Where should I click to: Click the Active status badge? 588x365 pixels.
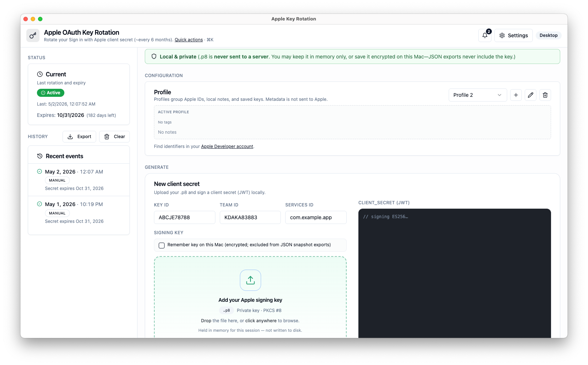click(x=50, y=93)
